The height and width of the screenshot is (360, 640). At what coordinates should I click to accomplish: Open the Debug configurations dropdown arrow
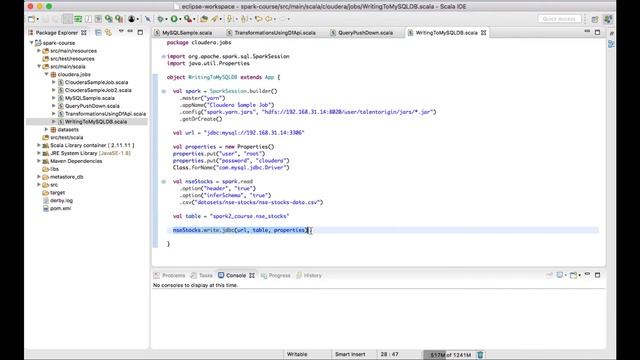pyautogui.click(x=167, y=19)
